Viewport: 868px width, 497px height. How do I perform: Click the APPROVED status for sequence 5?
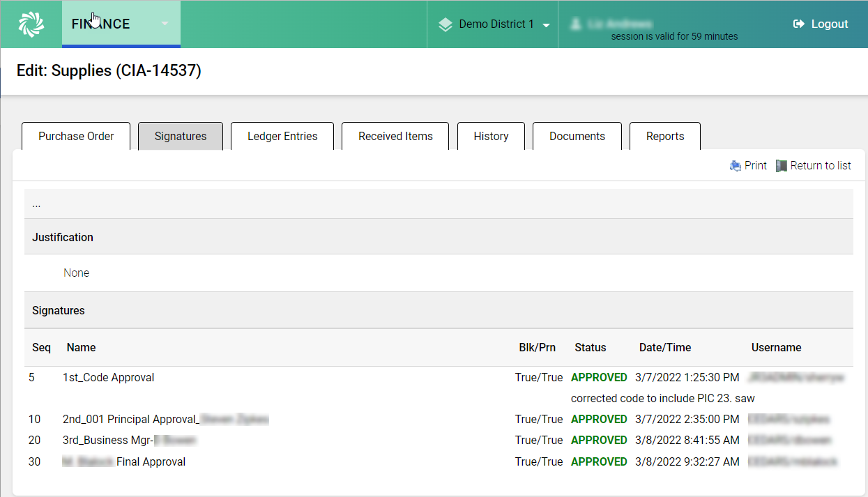click(599, 377)
